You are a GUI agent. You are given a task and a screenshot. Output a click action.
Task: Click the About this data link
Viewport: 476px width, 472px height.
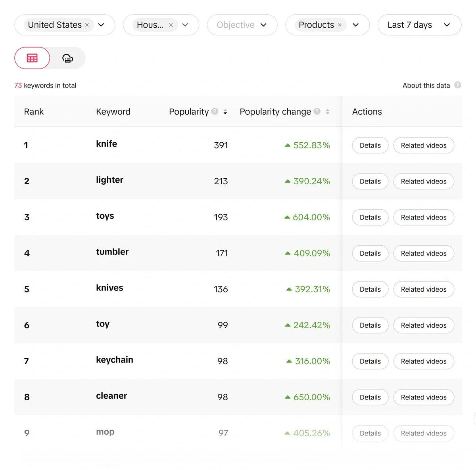point(426,85)
